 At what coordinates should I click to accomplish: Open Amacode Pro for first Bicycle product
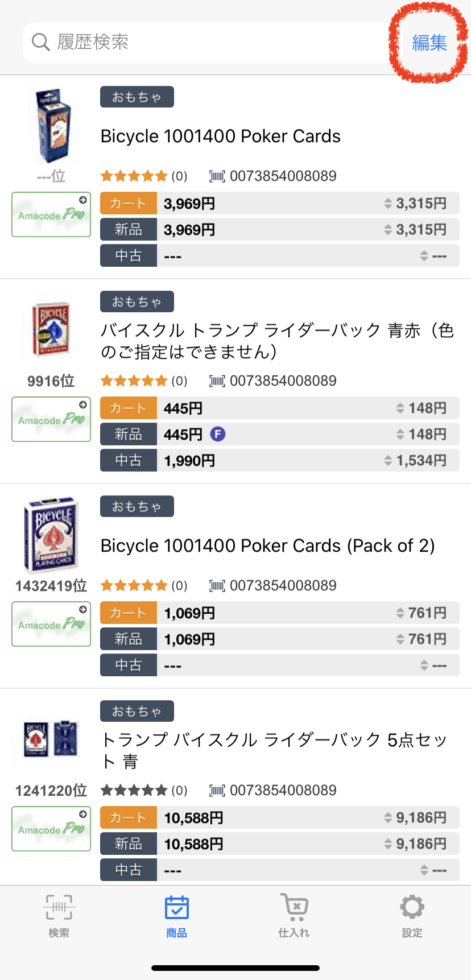pos(51,214)
